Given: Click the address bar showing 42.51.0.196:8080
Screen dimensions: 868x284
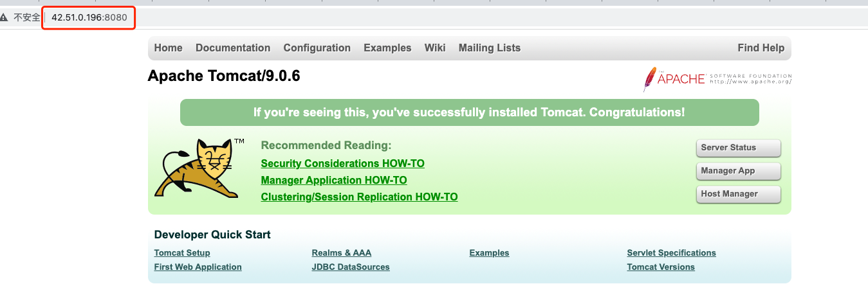Looking at the screenshot, I should (x=89, y=17).
